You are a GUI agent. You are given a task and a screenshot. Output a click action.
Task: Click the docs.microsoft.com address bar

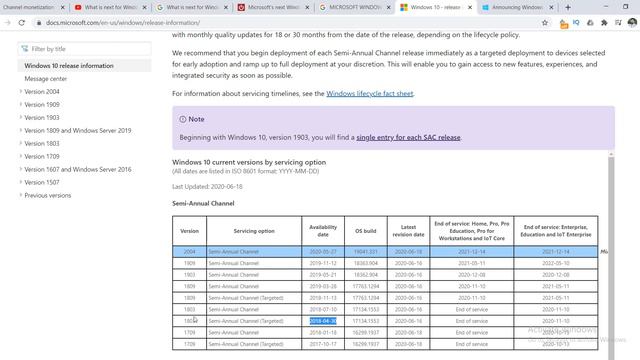coord(286,23)
